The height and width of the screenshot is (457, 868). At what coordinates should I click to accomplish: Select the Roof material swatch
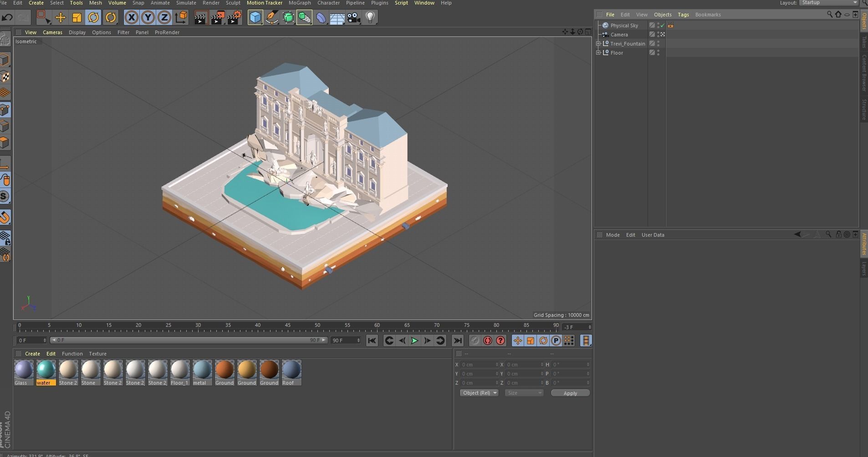click(x=291, y=372)
